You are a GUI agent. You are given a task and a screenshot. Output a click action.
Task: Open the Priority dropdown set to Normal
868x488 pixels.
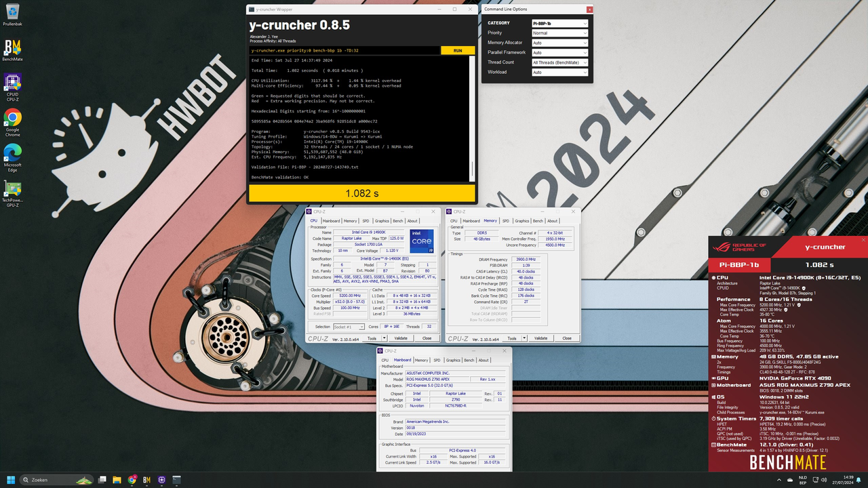560,33
